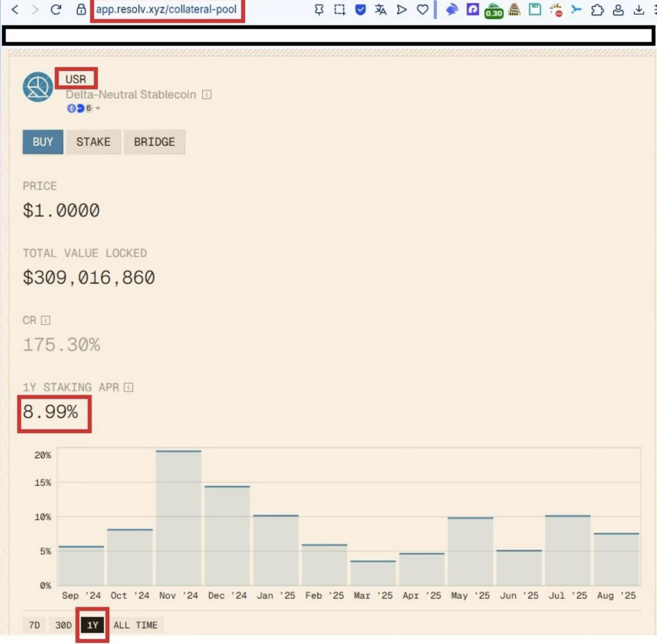Go back using browser back arrow
657x644 pixels.
click(15, 10)
